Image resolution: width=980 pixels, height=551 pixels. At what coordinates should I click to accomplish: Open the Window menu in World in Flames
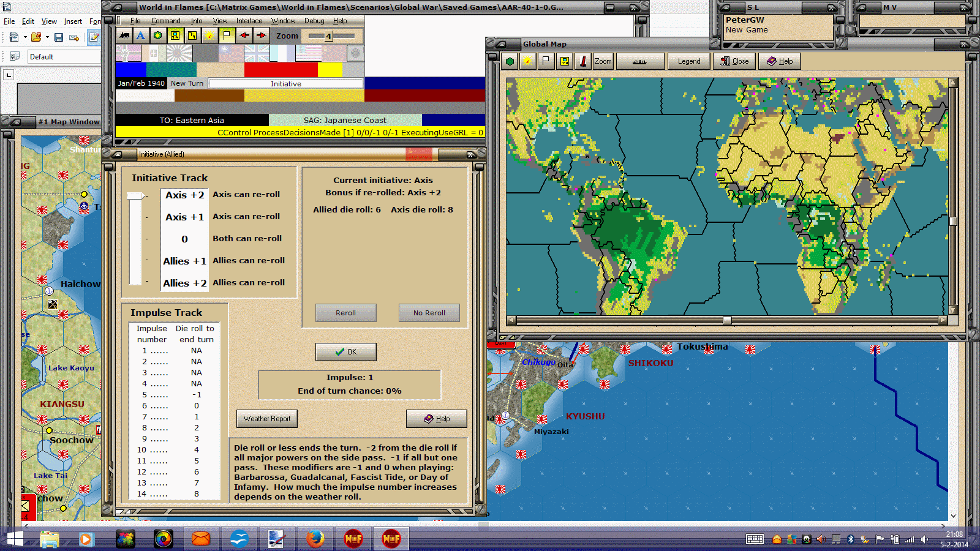point(284,21)
